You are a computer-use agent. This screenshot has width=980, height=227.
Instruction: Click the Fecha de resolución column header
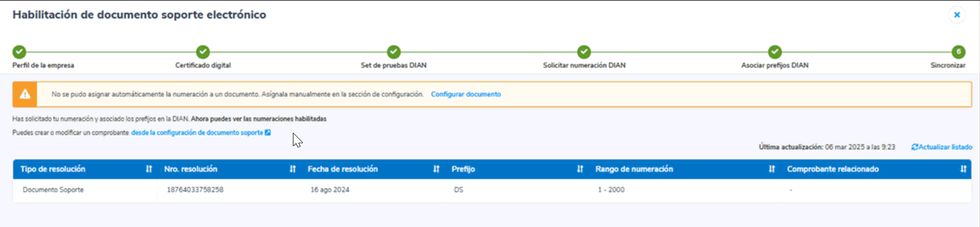372,169
